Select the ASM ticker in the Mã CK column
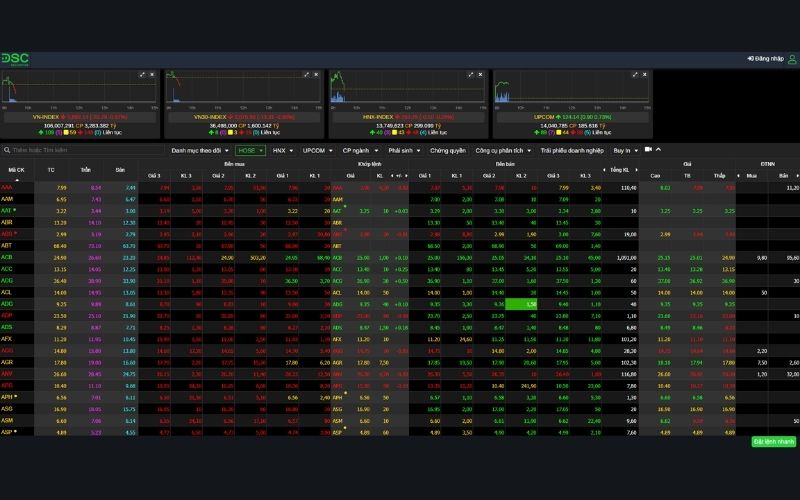The image size is (800, 500). [7, 420]
